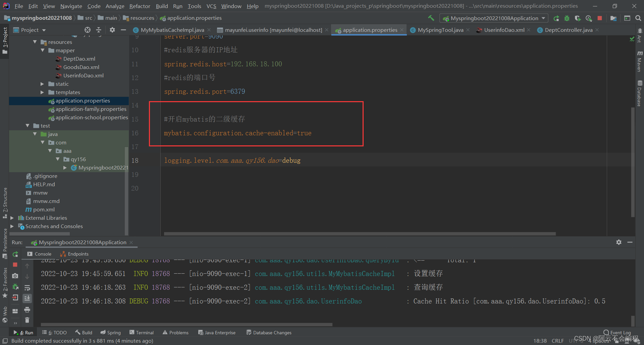Hide the Project tool window (minus icon)

click(x=123, y=30)
